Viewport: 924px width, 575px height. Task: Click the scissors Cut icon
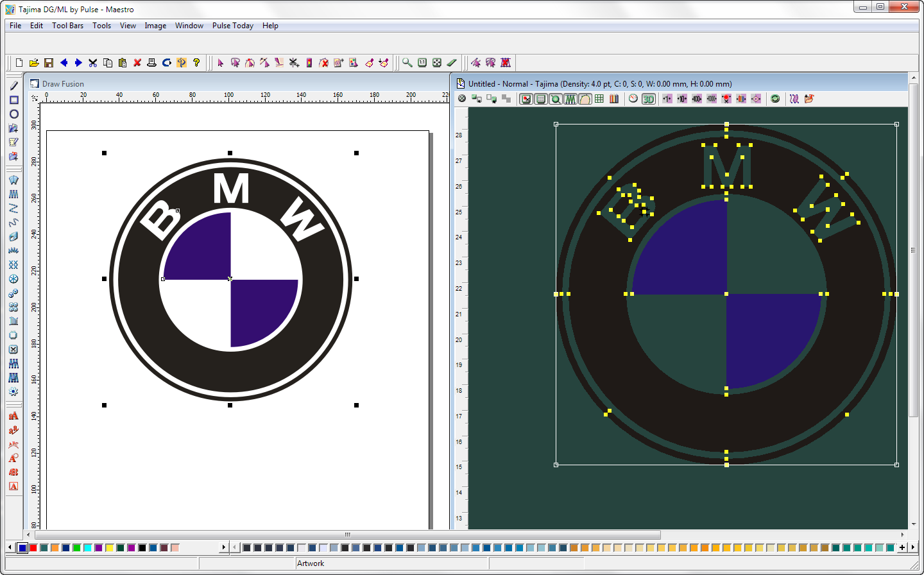tap(93, 63)
